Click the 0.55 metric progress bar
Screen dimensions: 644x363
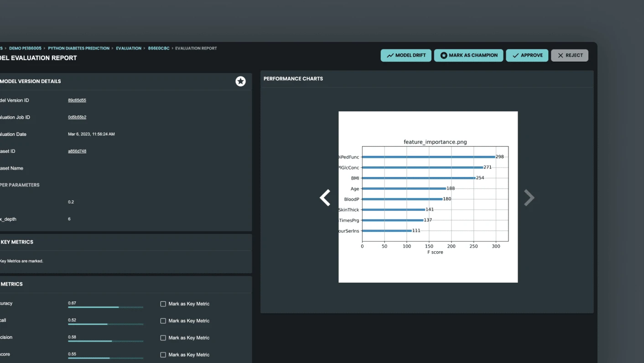pos(105,358)
